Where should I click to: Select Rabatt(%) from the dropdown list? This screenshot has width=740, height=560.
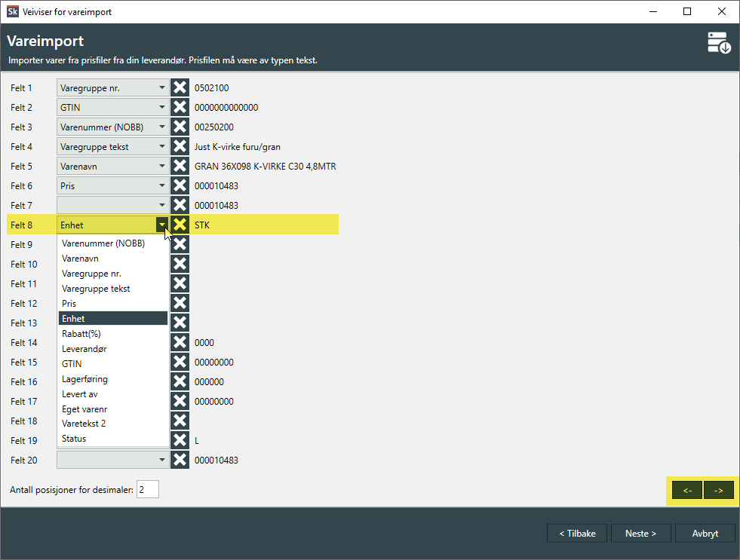pos(81,334)
